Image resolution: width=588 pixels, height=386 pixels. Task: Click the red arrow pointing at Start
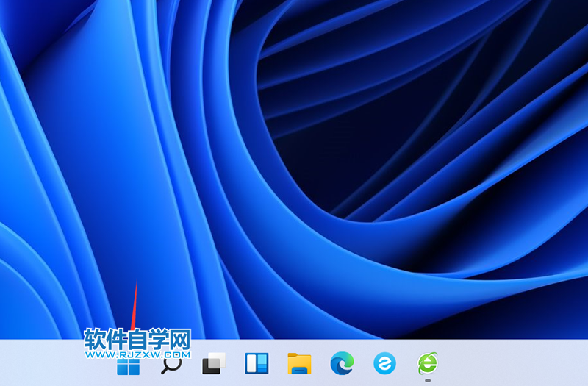tap(134, 305)
